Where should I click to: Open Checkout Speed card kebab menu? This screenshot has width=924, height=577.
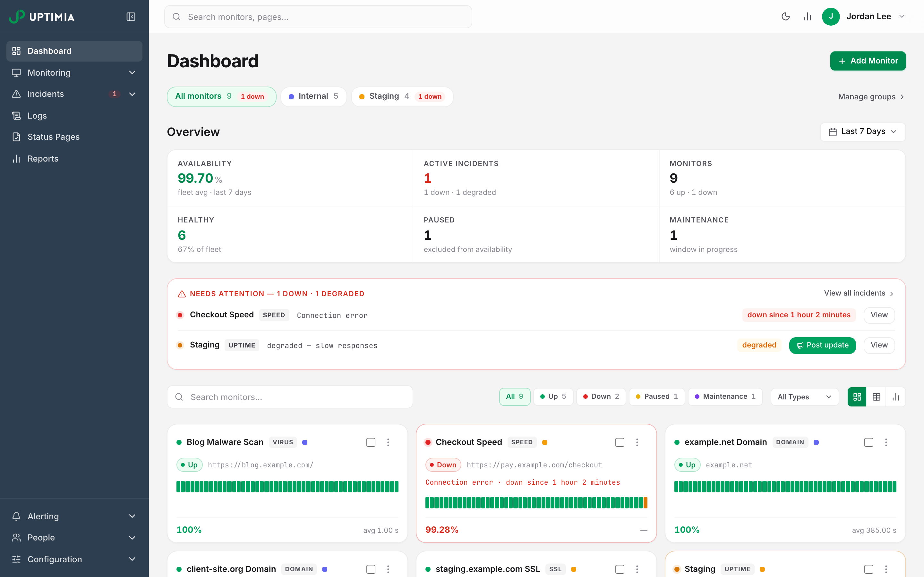tap(637, 442)
